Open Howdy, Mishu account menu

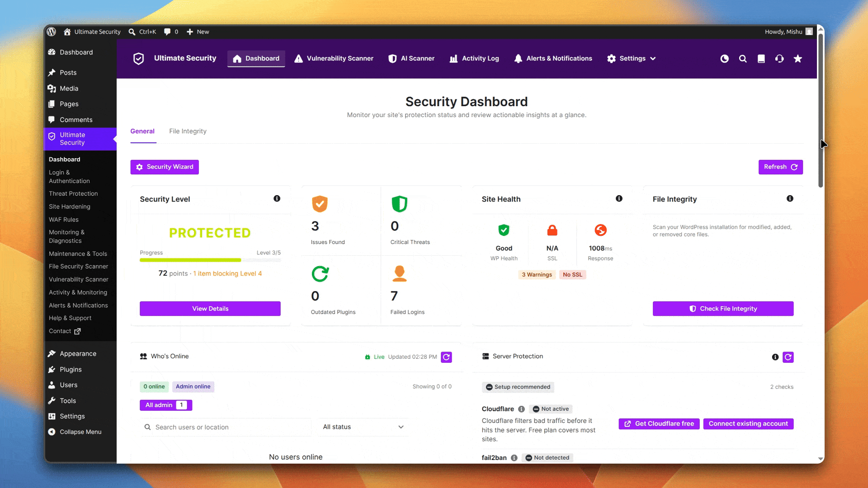point(788,32)
